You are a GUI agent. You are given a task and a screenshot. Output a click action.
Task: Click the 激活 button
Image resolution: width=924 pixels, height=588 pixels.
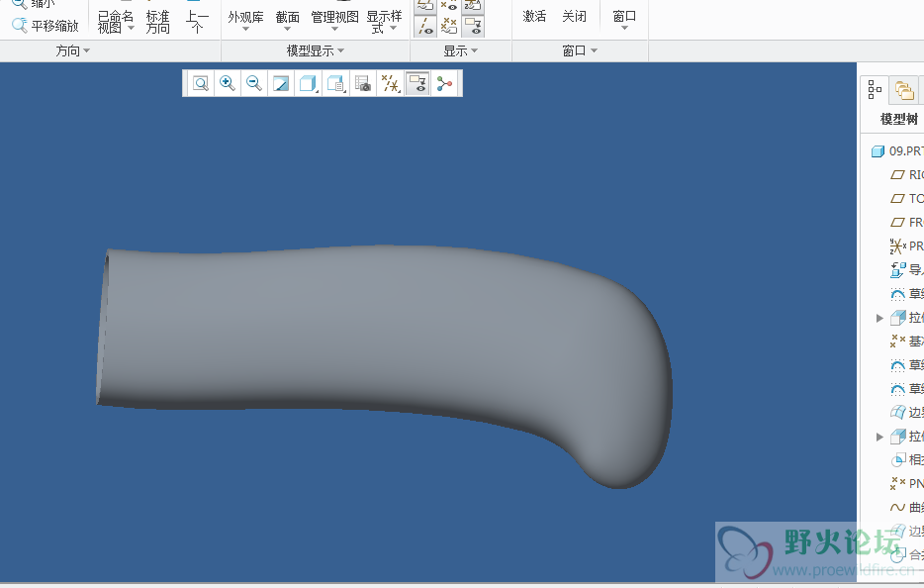[x=534, y=17]
